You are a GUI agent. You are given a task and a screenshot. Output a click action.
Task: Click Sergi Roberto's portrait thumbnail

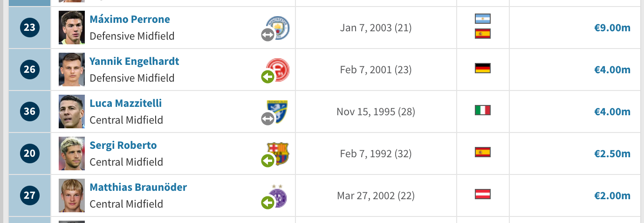(x=72, y=153)
